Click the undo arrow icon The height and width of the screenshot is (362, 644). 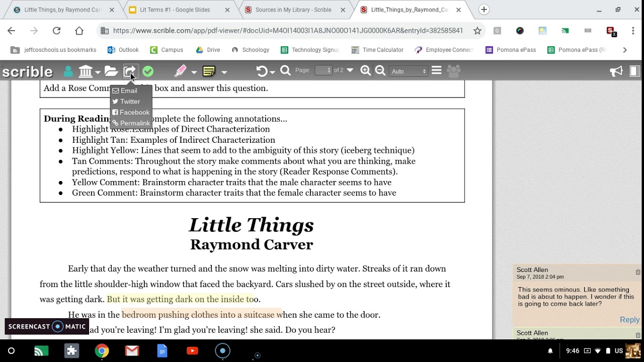(262, 71)
